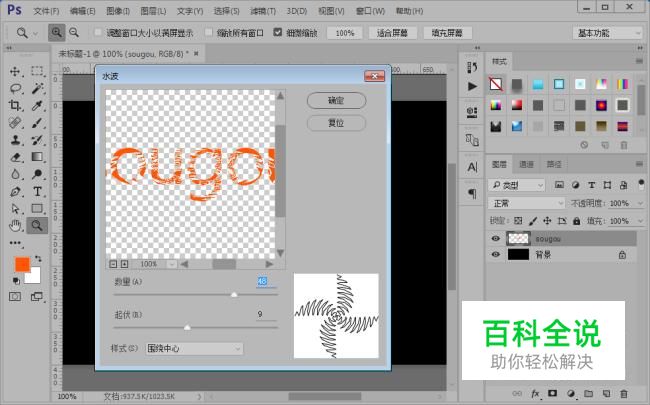Click the amount slider handle
Image resolution: width=650 pixels, height=405 pixels.
234,294
